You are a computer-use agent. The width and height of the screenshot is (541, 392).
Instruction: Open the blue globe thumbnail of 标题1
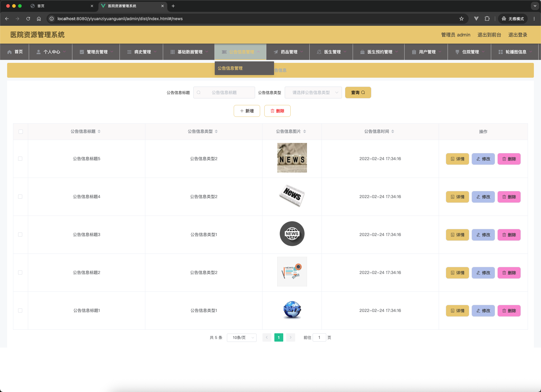pyautogui.click(x=292, y=310)
